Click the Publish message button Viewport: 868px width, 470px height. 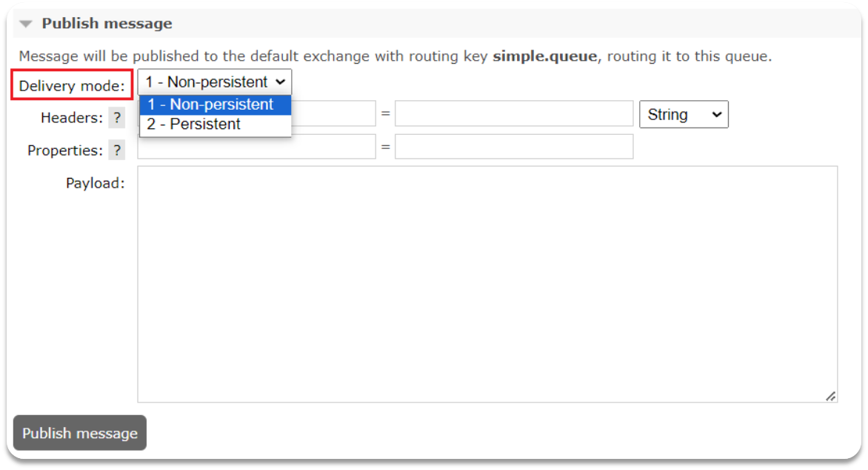(x=80, y=433)
